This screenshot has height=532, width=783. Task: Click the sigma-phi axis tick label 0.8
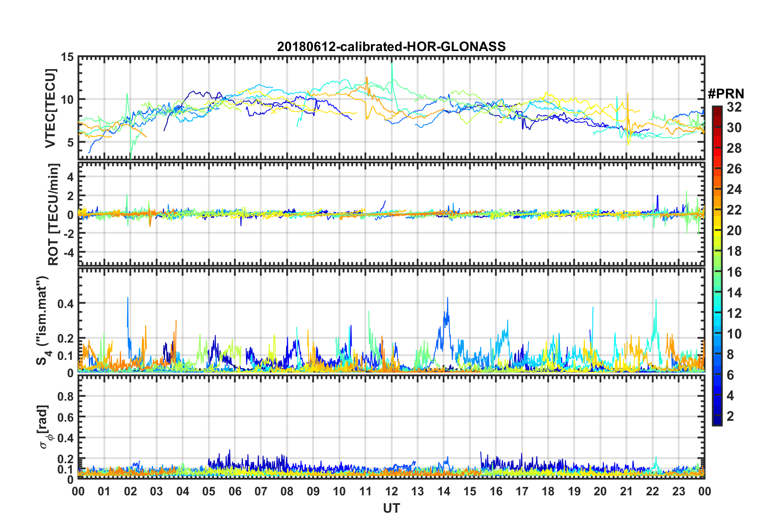click(65, 397)
